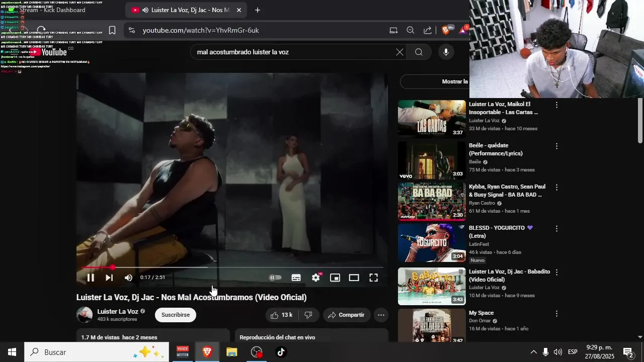644x362 pixels.
Task: Open BLESSD - YOGURCITO video title
Action: (x=501, y=232)
